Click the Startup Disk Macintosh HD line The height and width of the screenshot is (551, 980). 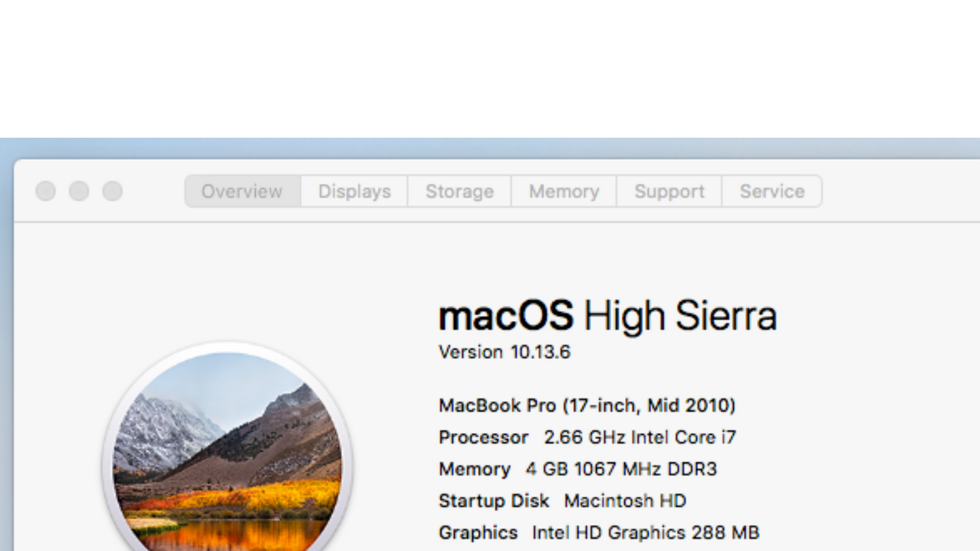[562, 501]
